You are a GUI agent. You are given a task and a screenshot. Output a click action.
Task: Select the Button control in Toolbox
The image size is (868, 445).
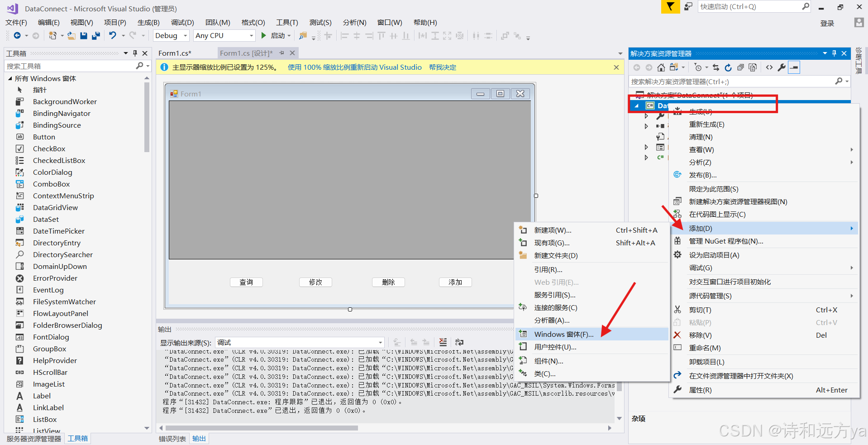[44, 137]
